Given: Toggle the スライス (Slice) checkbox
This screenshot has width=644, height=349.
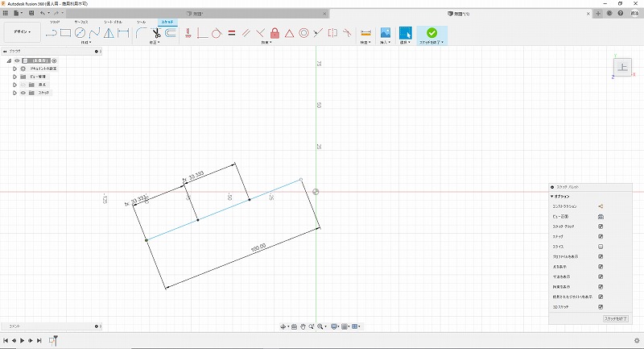Looking at the screenshot, I should pos(601,247).
